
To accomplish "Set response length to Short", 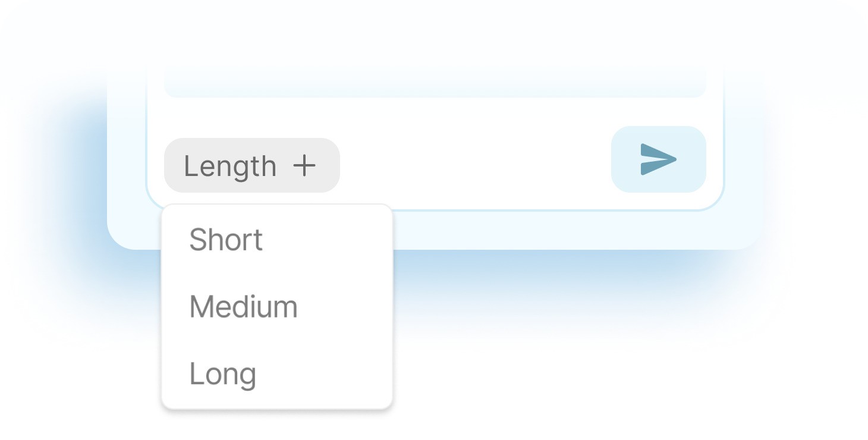I will coord(226,240).
